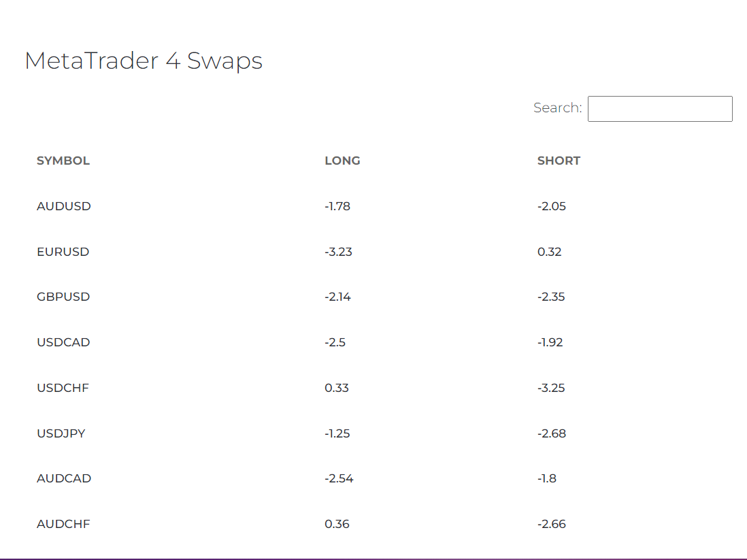Sort table by SYMBOL column header

pos(63,161)
